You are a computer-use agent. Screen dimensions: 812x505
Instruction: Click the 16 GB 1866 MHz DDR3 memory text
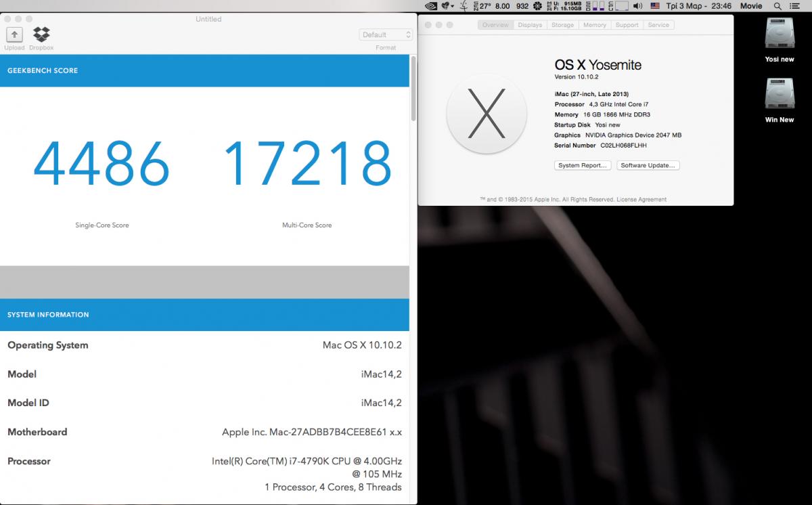click(616, 114)
